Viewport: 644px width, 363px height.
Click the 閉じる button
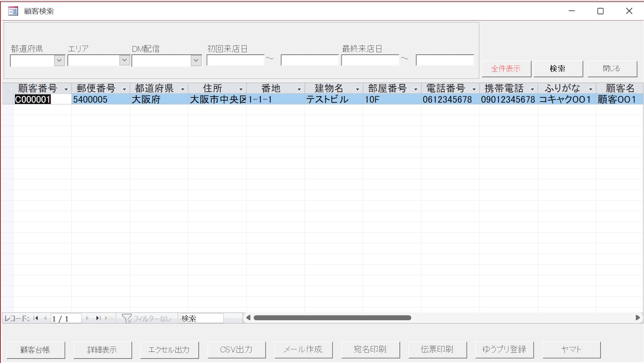612,69
